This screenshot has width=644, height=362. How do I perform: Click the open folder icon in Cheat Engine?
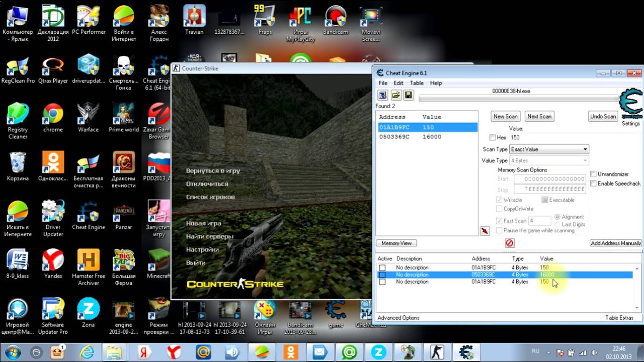pos(395,96)
